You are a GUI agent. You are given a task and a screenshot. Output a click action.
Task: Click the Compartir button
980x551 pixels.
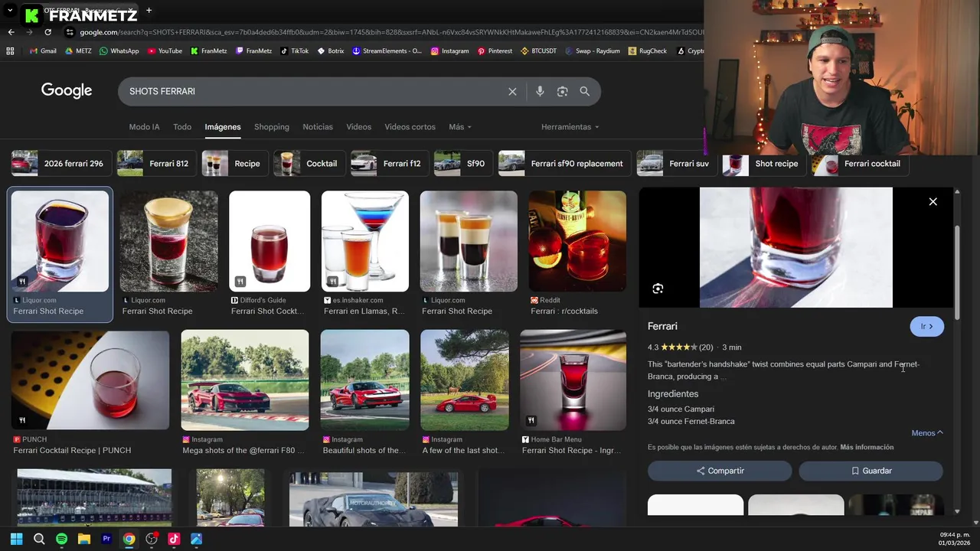coord(720,471)
